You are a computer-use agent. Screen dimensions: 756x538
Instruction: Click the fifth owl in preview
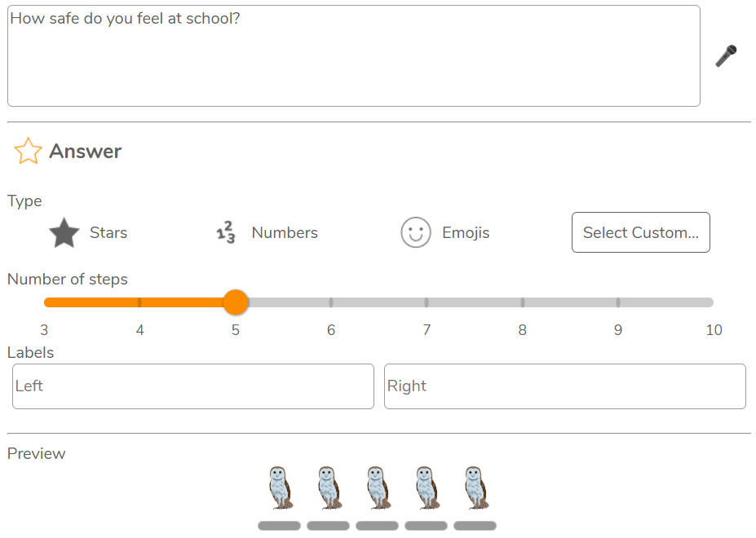coord(475,487)
